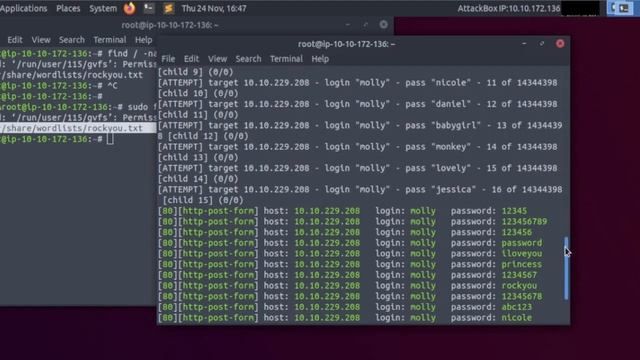
Task: Click the date and time clock
Action: pyautogui.click(x=214, y=8)
